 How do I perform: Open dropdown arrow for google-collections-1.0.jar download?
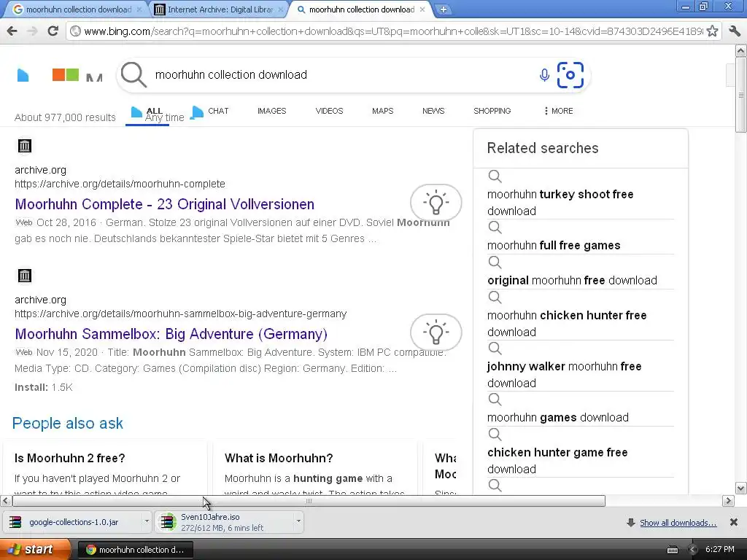147,521
